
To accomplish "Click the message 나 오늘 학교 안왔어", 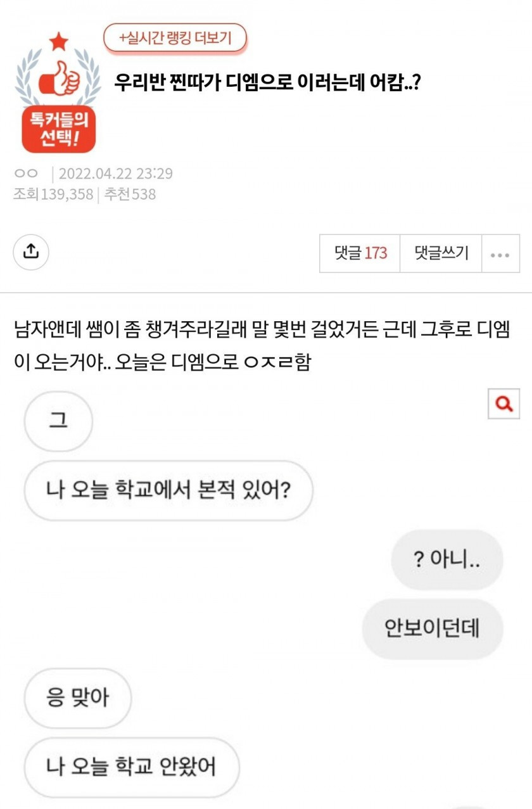I will [131, 767].
